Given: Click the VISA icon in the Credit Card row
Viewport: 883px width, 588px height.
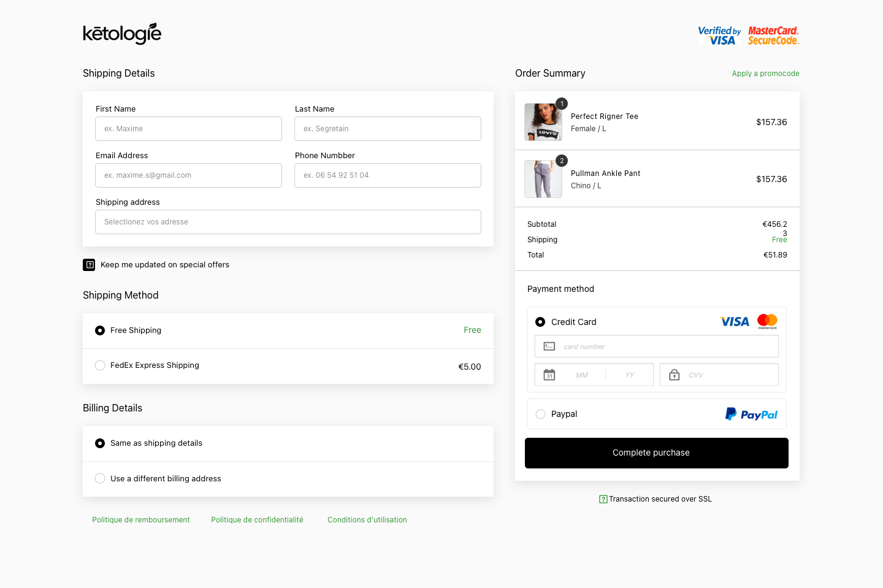Looking at the screenshot, I should (734, 321).
